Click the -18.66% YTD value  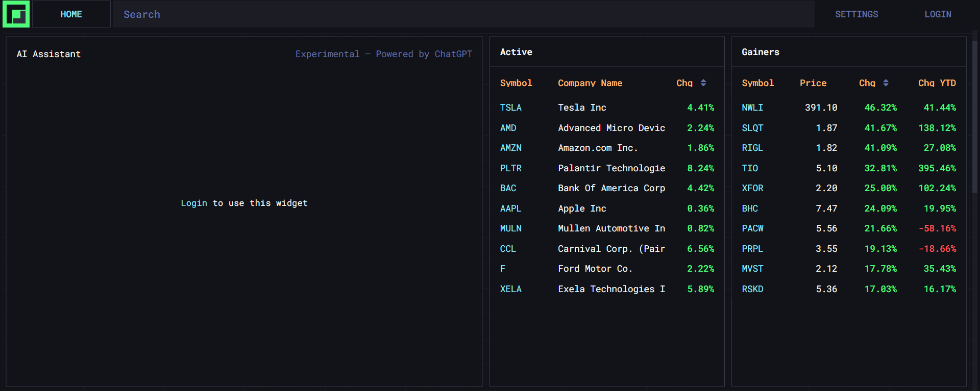(937, 249)
